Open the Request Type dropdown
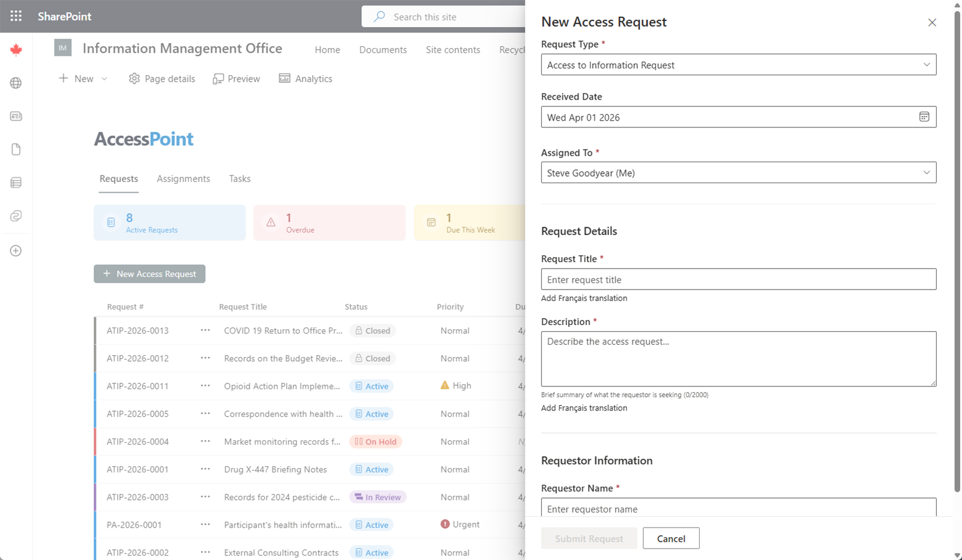Screen dimensions: 962x560 [x=927, y=65]
